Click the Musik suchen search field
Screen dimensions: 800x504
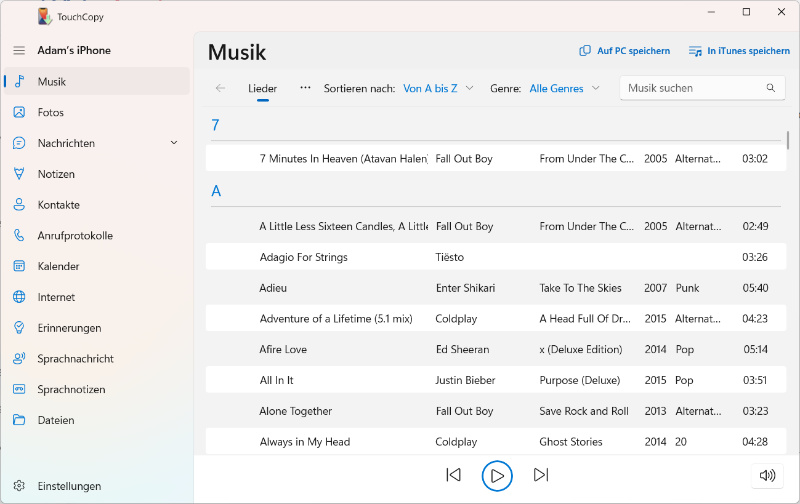tap(702, 88)
